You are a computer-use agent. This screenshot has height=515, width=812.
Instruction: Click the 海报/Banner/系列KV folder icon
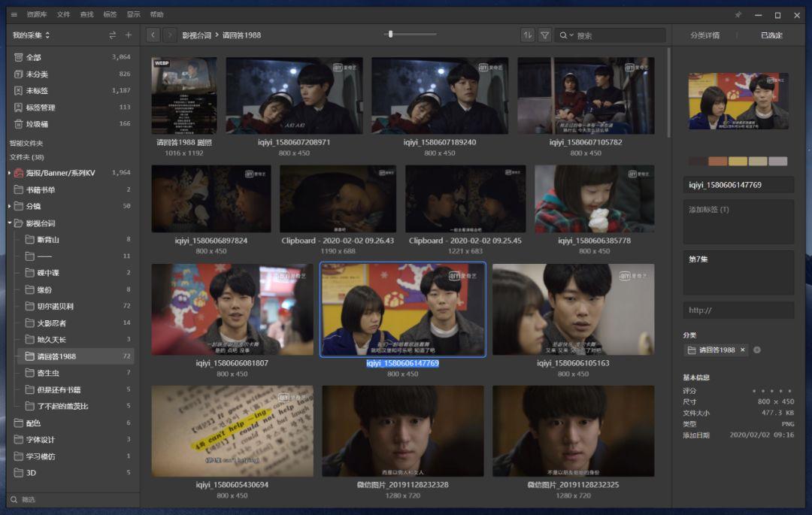(x=19, y=173)
